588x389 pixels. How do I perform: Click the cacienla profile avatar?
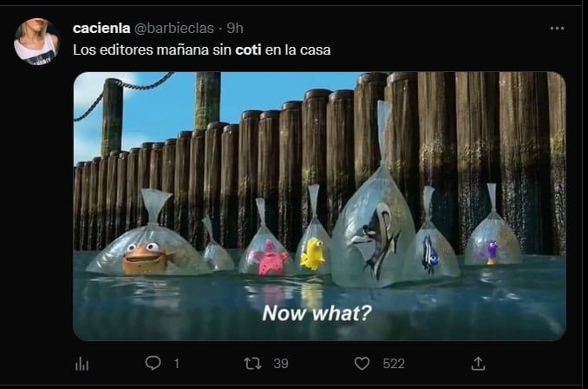pyautogui.click(x=36, y=42)
